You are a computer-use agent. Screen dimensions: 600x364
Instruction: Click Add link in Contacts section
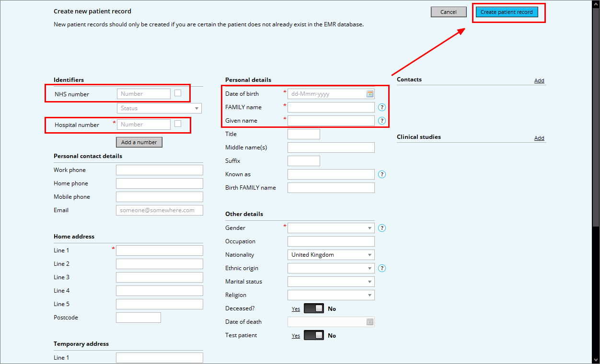(x=539, y=80)
